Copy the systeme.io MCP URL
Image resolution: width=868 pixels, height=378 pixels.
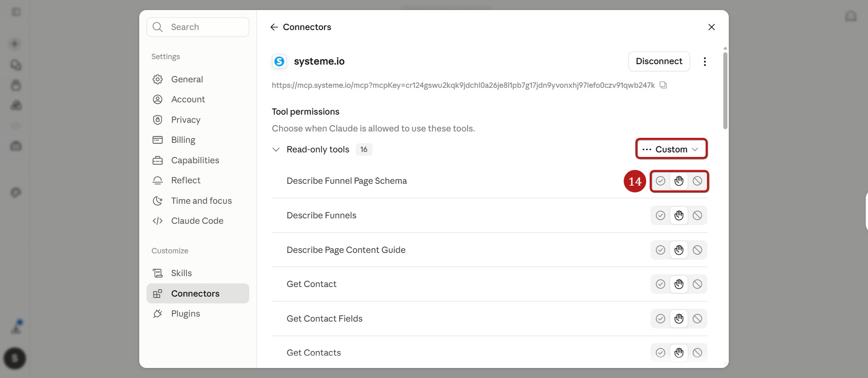click(x=663, y=85)
